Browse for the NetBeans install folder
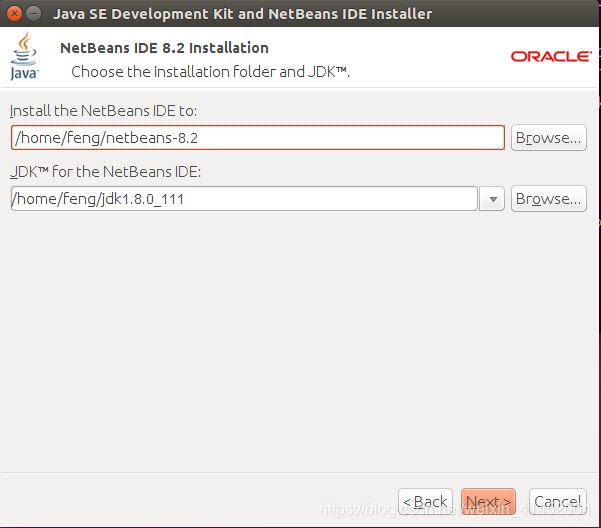Image resolution: width=601 pixels, height=528 pixels. point(547,138)
